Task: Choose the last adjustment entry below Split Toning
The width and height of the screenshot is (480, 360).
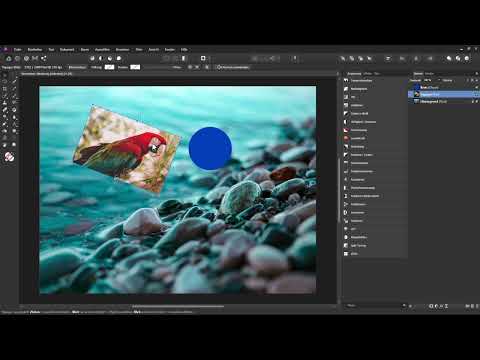Action: (375, 254)
